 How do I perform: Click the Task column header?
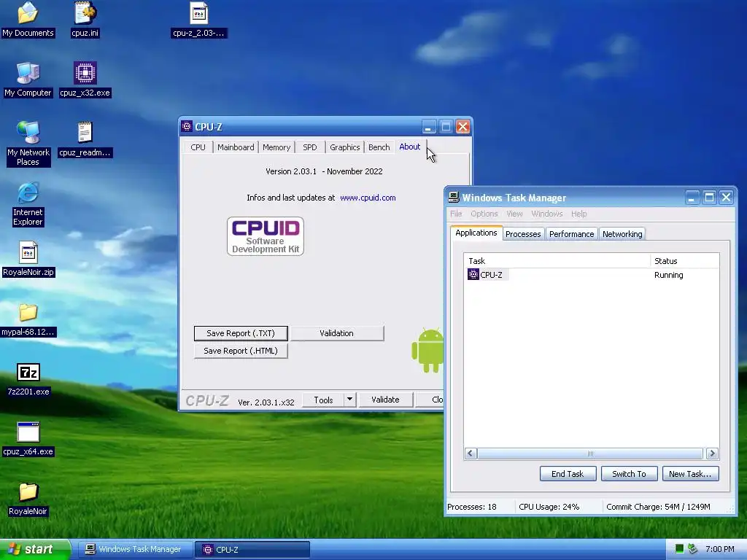(557, 261)
